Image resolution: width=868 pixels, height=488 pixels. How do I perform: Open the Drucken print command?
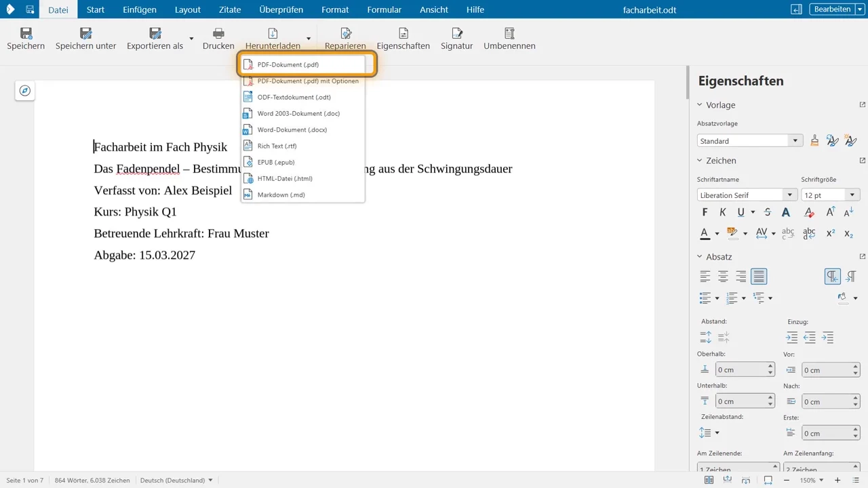[218, 39]
